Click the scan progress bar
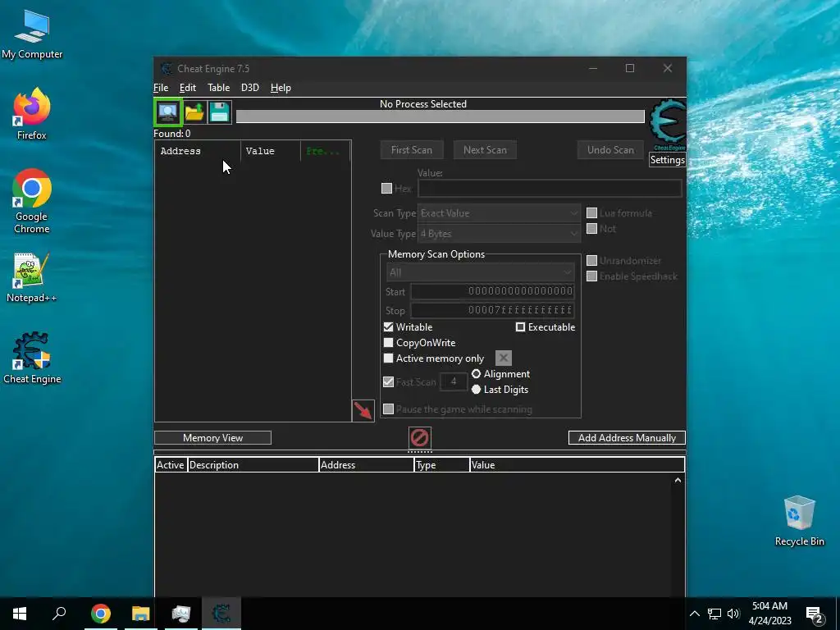The width and height of the screenshot is (840, 630). 441,116
